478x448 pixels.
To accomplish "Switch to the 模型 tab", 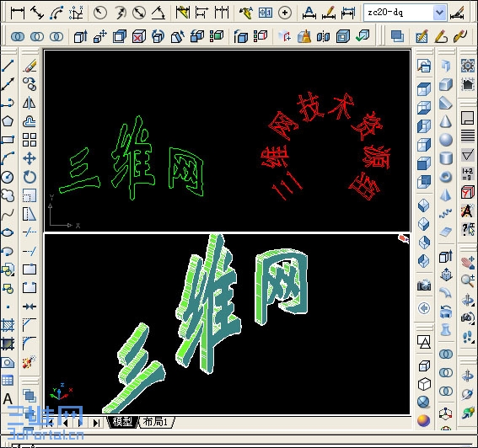I will pos(122,422).
